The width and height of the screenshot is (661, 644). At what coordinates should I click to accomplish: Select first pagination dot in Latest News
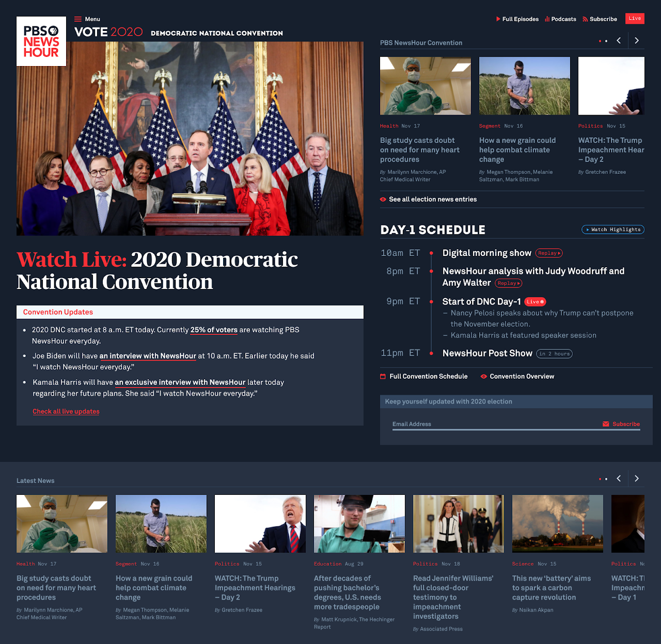600,479
